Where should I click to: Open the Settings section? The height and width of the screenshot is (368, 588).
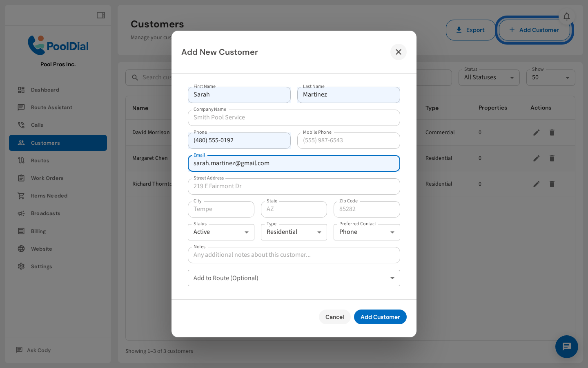pyautogui.click(x=41, y=266)
